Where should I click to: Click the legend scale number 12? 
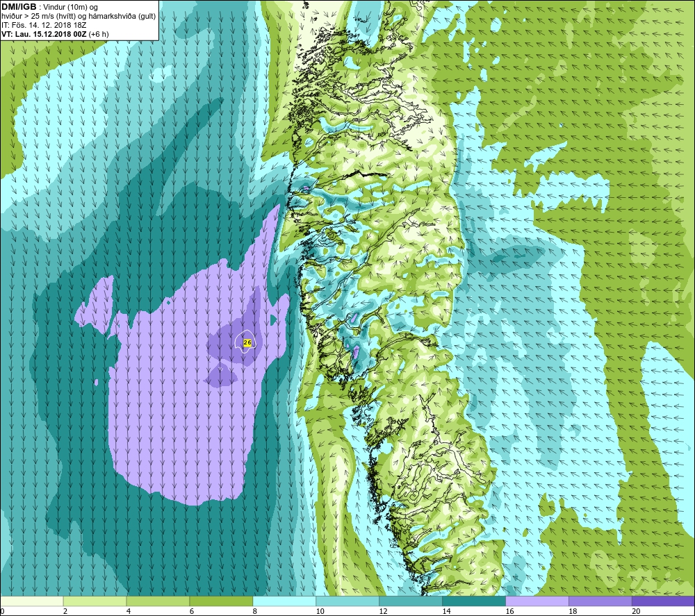[384, 611]
